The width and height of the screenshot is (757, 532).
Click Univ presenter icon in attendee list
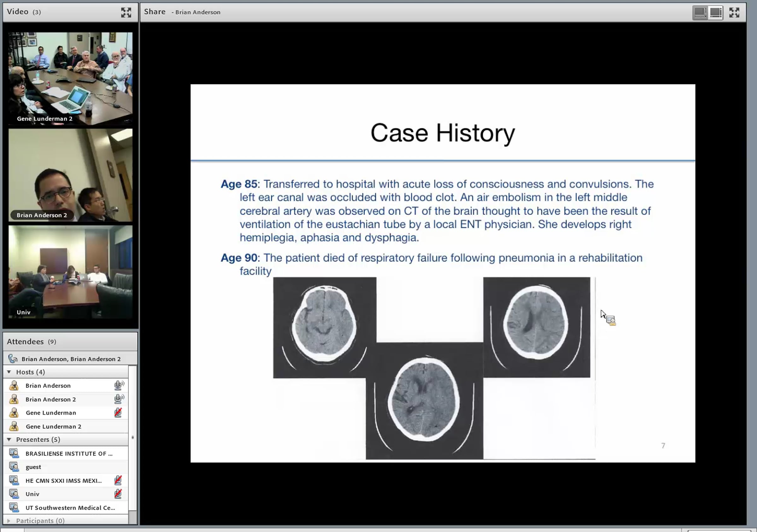point(14,494)
